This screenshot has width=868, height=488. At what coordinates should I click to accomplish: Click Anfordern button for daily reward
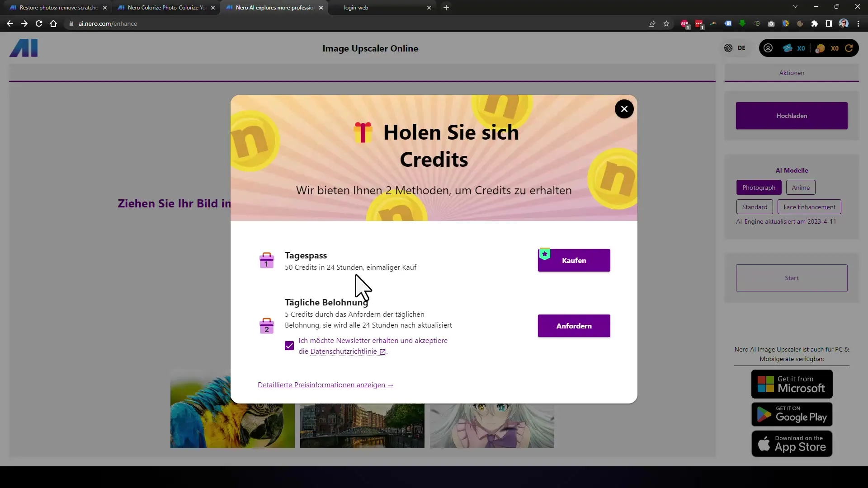[574, 326]
